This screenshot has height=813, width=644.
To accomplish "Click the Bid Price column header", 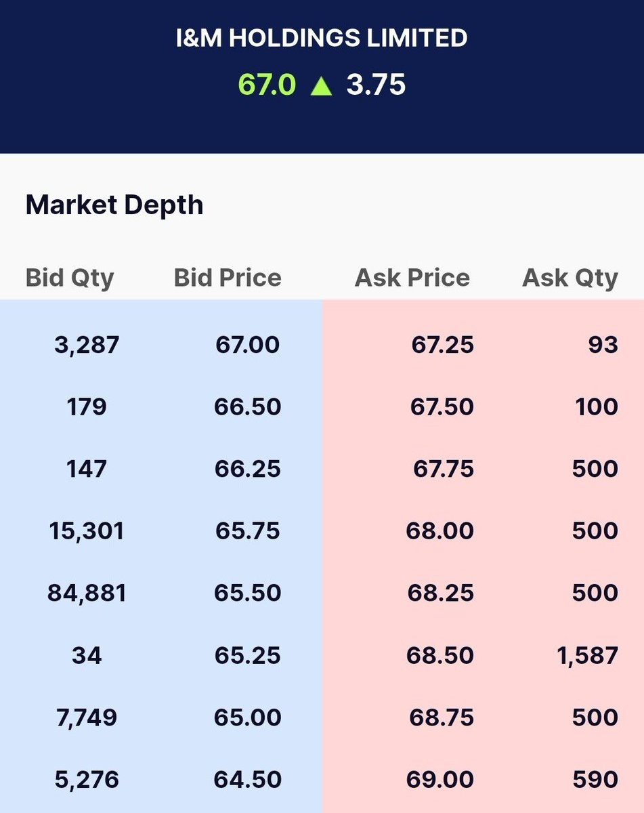I will (x=228, y=278).
